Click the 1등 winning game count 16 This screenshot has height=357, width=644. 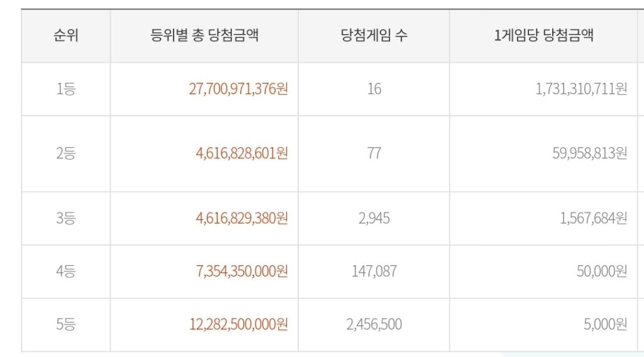tap(374, 89)
